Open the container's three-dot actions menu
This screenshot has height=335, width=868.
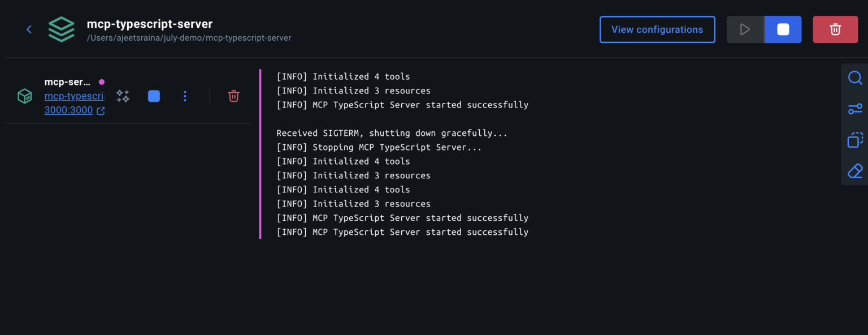(x=185, y=96)
